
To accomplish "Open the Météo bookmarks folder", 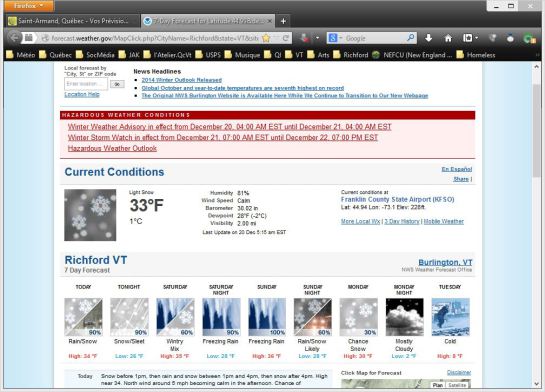I will click(x=21, y=55).
